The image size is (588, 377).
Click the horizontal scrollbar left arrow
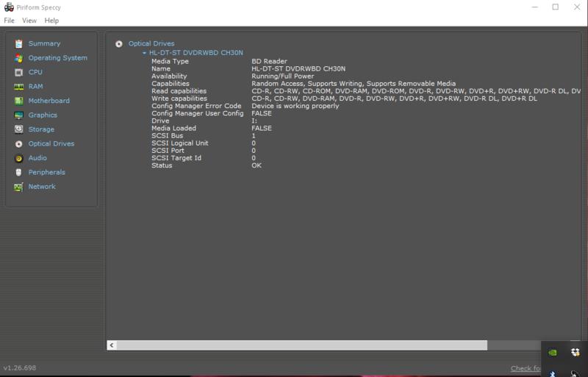coord(112,345)
